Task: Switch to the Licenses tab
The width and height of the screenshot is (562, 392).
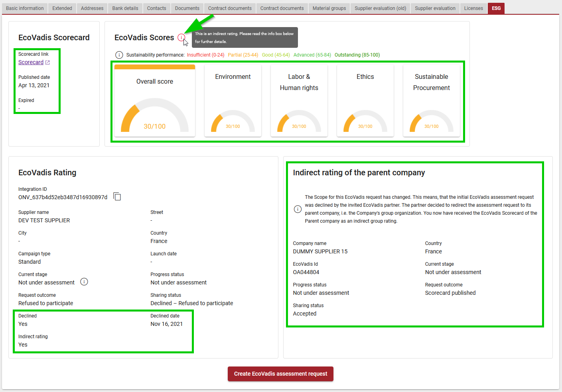Action: click(x=473, y=8)
